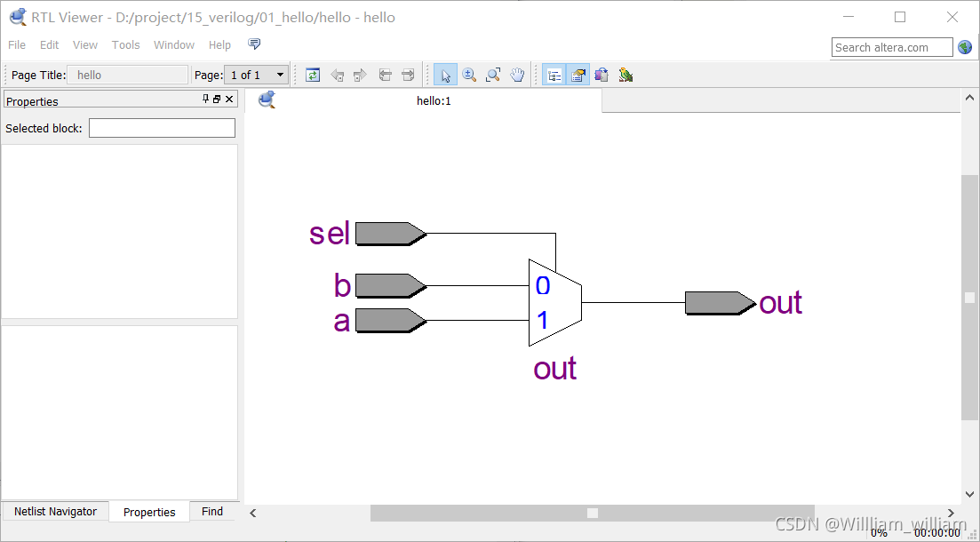980x542 pixels.
Task: Click the 'sel' pin label text
Action: (330, 234)
